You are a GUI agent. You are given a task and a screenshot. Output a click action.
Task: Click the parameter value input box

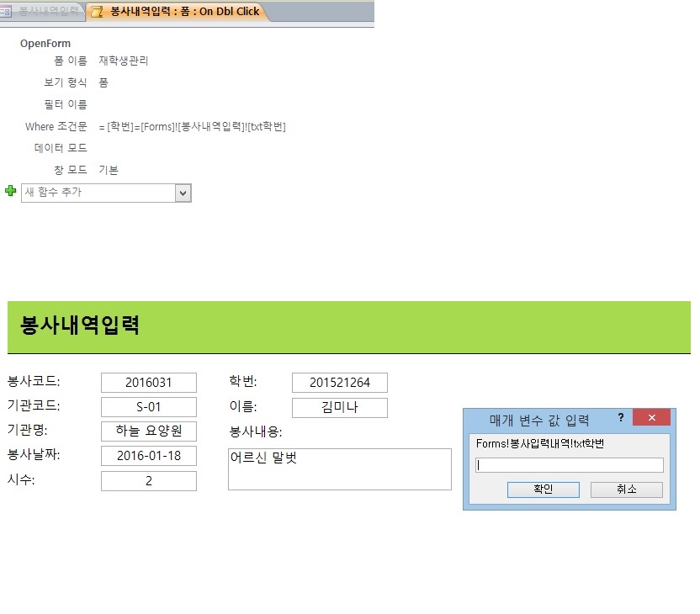click(x=570, y=465)
